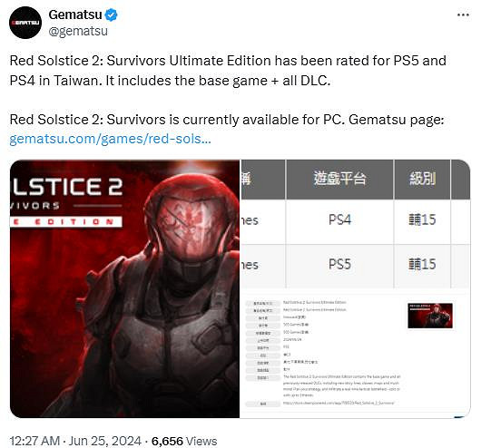Click the PS4 row rating 輔15
The image size is (481, 448).
[422, 219]
